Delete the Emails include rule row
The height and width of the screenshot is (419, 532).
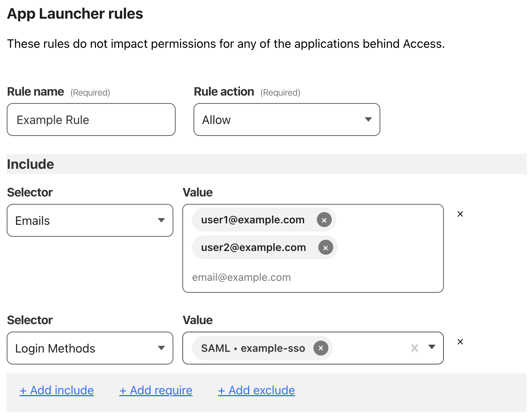460,214
